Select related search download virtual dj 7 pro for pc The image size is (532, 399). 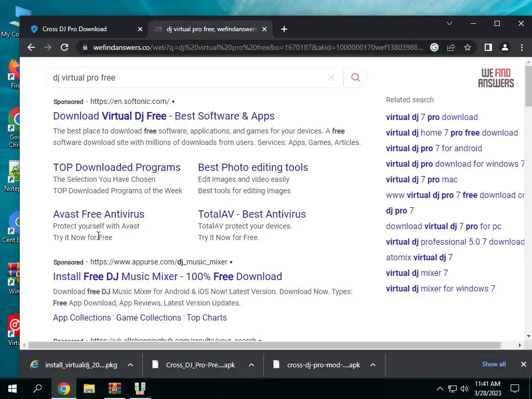point(444,227)
